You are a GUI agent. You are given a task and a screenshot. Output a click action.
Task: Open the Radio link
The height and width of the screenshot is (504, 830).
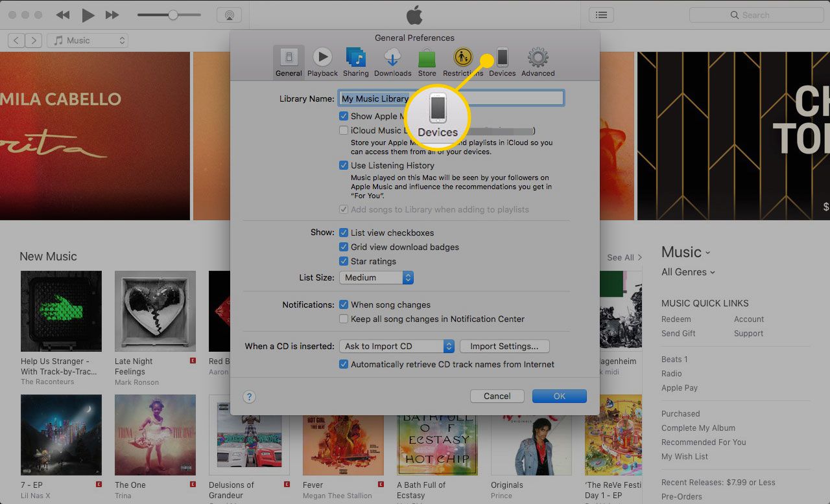672,373
